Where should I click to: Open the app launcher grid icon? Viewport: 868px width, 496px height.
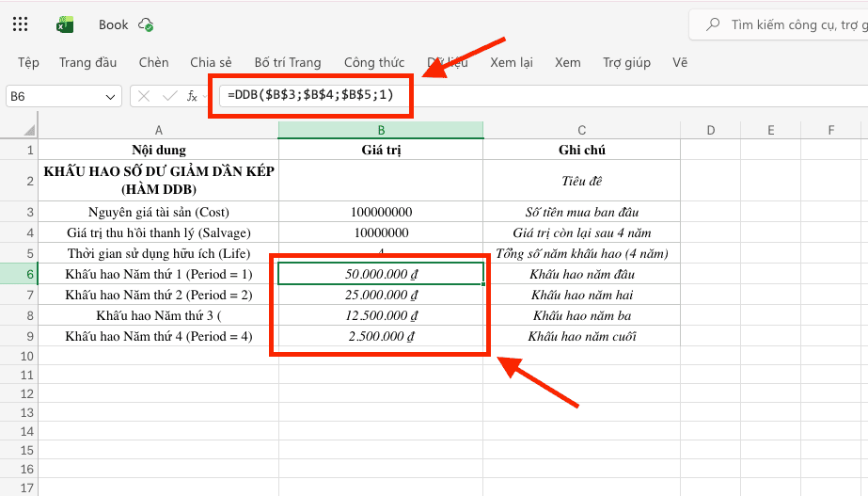click(x=20, y=24)
